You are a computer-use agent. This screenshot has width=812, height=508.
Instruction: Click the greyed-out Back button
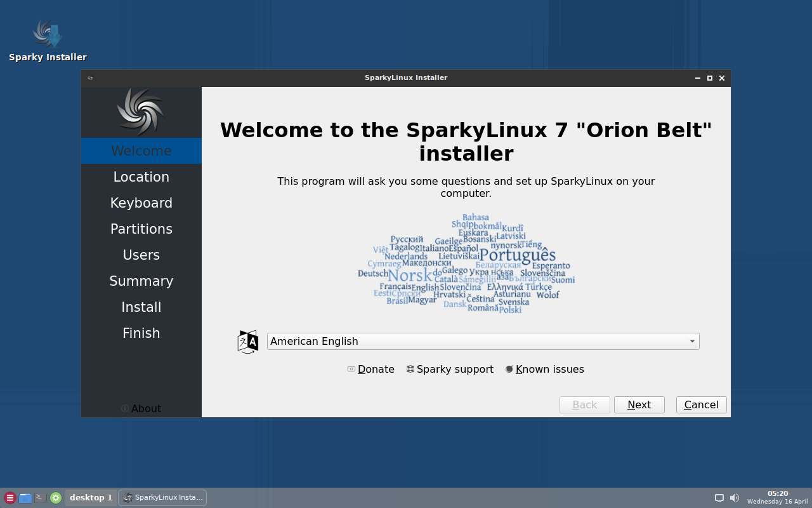click(x=585, y=405)
